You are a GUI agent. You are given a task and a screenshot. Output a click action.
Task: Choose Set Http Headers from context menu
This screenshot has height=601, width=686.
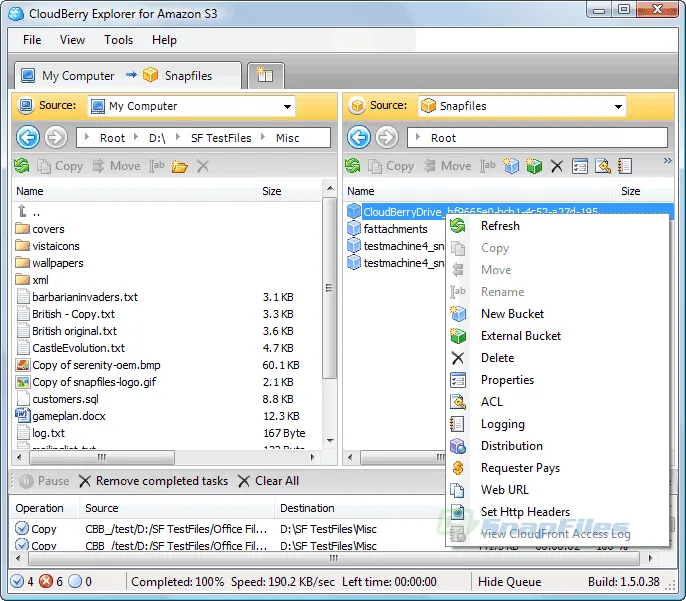557,512
